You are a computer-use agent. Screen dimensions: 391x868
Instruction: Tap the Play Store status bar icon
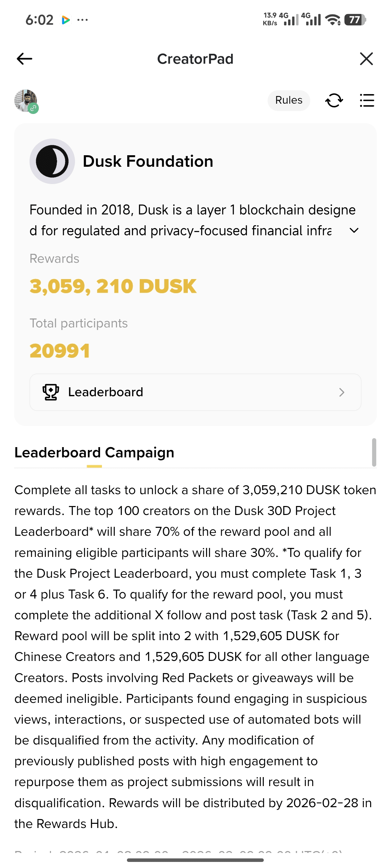pyautogui.click(x=66, y=20)
